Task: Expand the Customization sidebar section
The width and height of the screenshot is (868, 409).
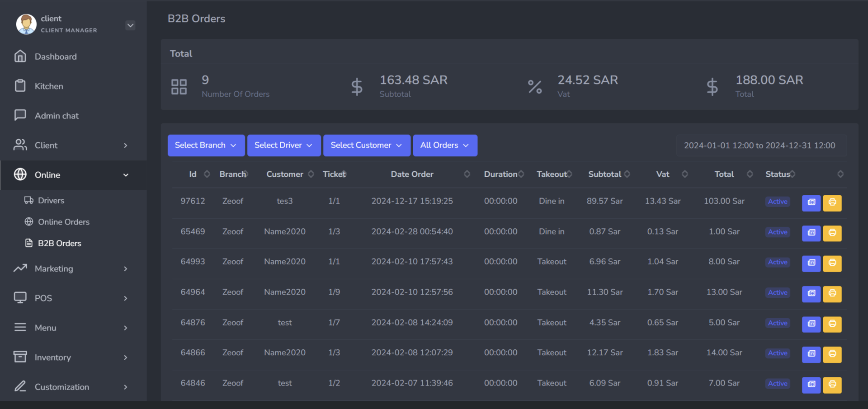Action: pyautogui.click(x=73, y=387)
